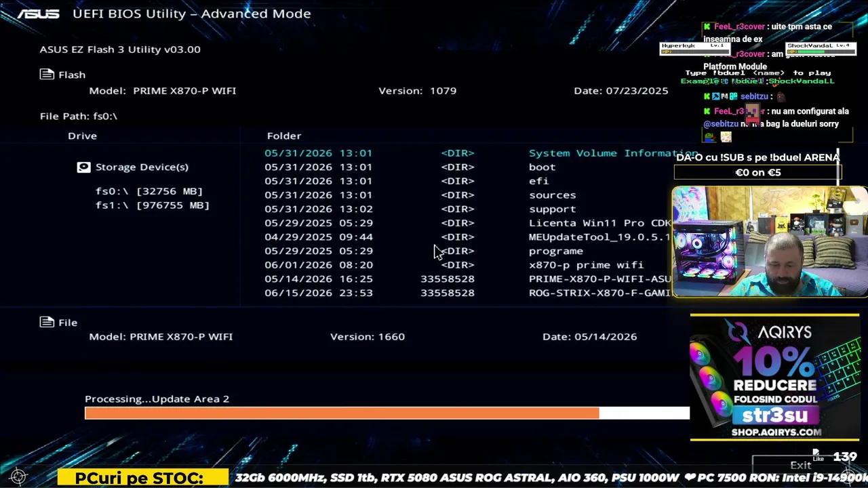The width and height of the screenshot is (868, 488).
Task: Click the new file Version: 1660 value
Action: coord(368,337)
